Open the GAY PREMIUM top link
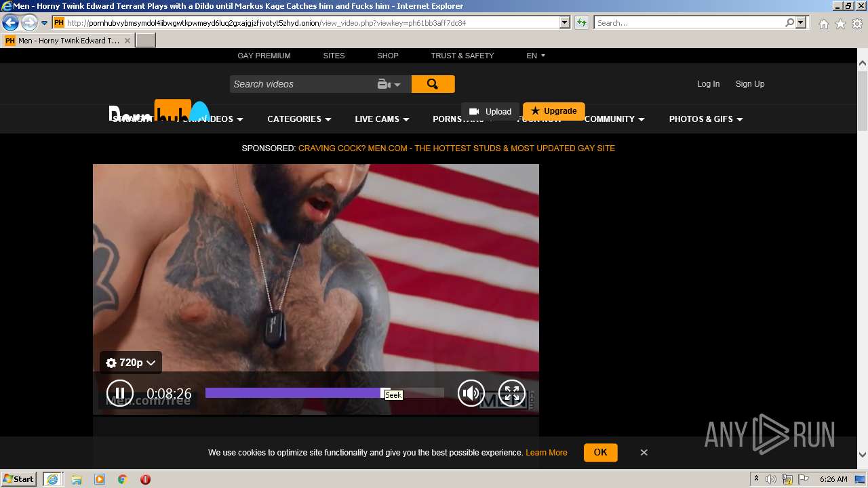The height and width of the screenshot is (488, 868). (264, 56)
